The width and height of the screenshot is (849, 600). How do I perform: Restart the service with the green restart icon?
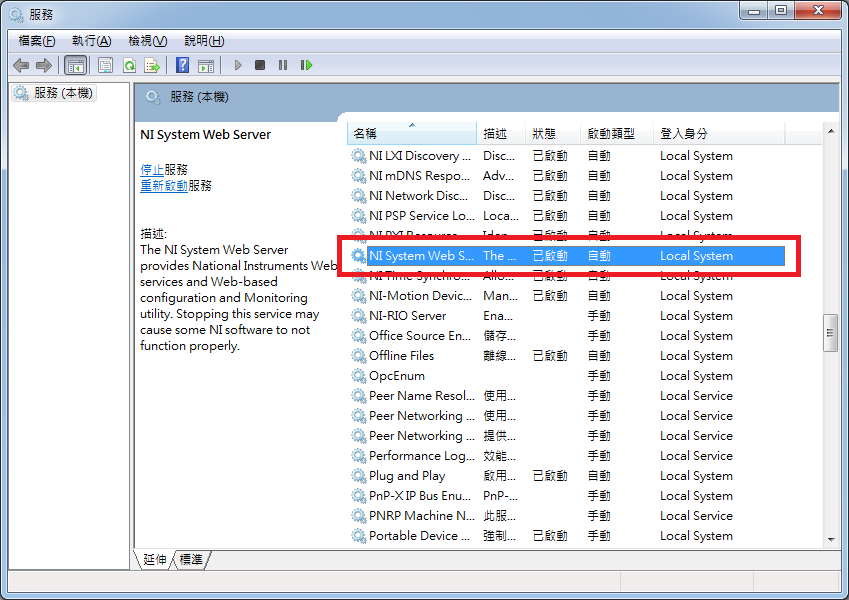306,66
